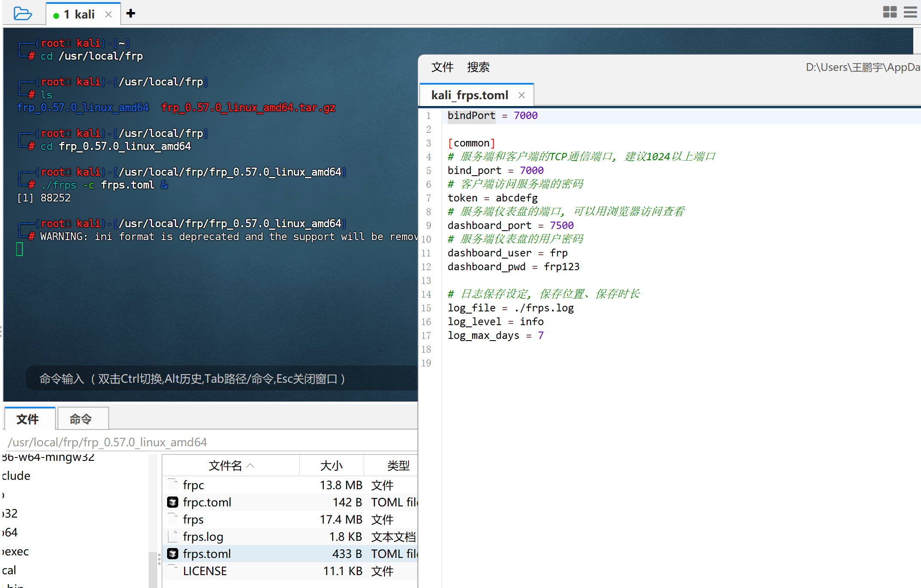Open the hamburger menu icon at top right
921x588 pixels.
[x=910, y=12]
